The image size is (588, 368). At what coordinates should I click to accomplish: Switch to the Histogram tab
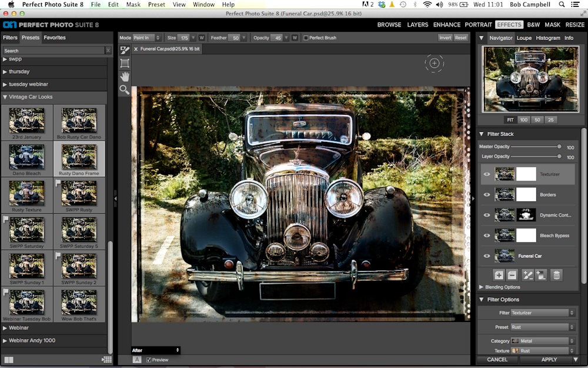click(548, 38)
